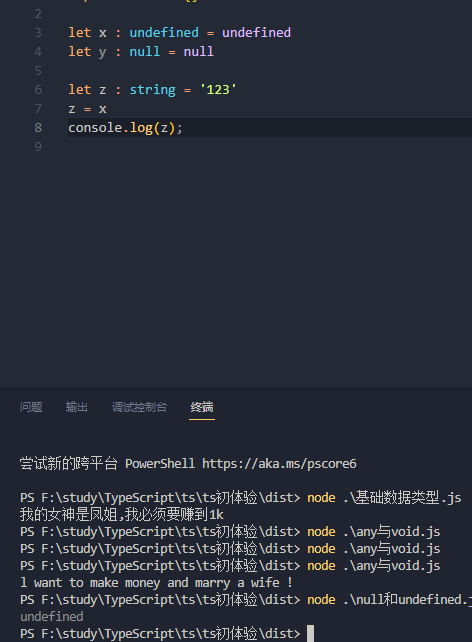Click the 'undefined' output line in terminal
The image size is (472, 642).
tap(52, 617)
